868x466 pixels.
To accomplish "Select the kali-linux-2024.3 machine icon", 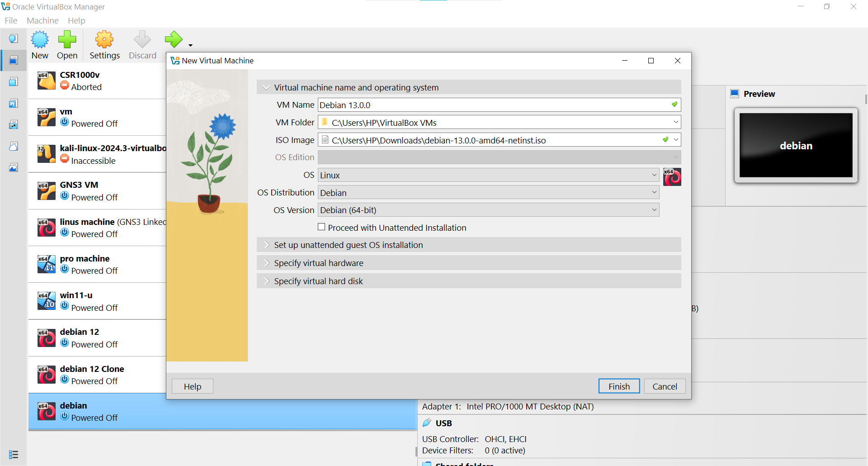I will pos(46,154).
